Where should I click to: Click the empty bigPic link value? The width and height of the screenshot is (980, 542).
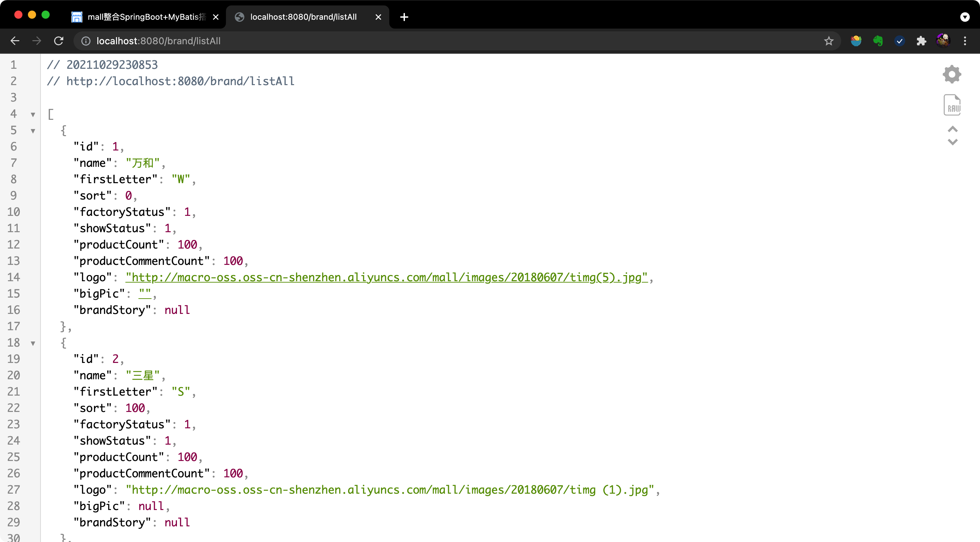tap(145, 293)
